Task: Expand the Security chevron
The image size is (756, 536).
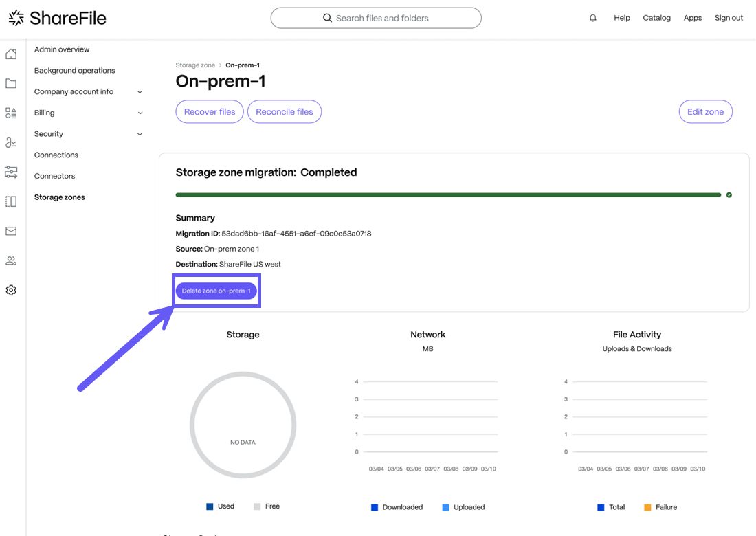Action: tap(140, 134)
